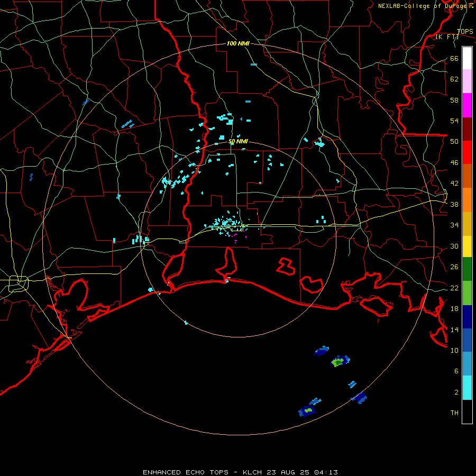The image size is (476, 476).
Task: Click the legend value 66
Action: 454,58
